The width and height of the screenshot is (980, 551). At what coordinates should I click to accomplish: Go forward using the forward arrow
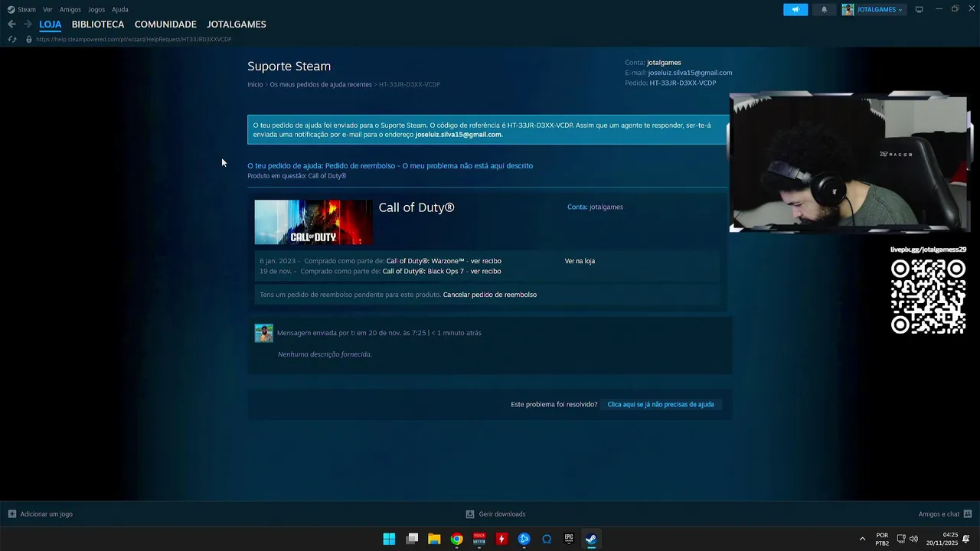tap(28, 24)
